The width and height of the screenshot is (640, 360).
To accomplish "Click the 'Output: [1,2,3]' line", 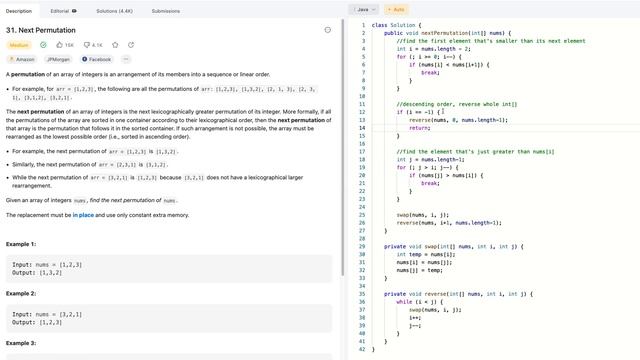I will [x=37, y=322].
